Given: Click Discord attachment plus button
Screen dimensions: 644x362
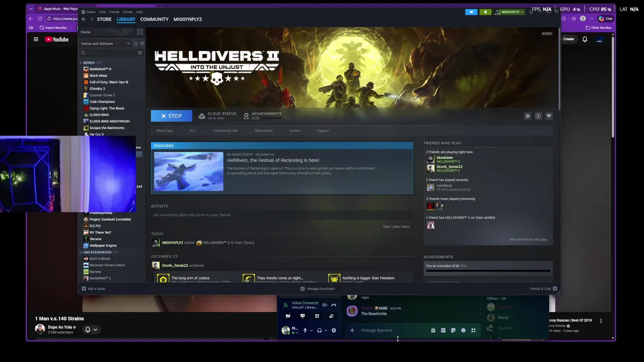Looking at the screenshot, I should point(352,330).
